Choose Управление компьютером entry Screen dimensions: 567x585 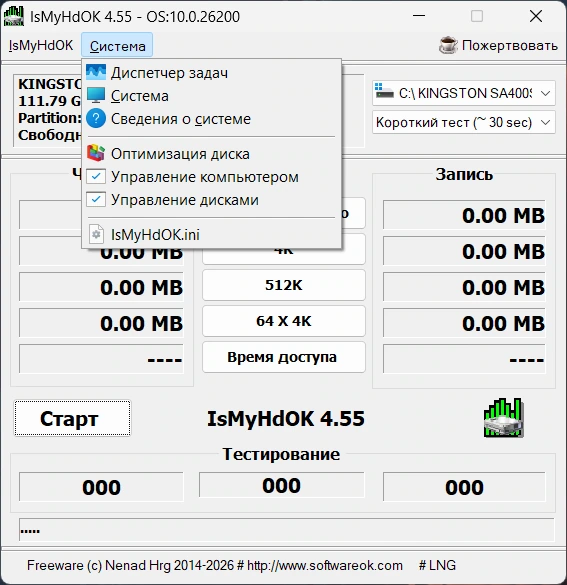pyautogui.click(x=212, y=177)
